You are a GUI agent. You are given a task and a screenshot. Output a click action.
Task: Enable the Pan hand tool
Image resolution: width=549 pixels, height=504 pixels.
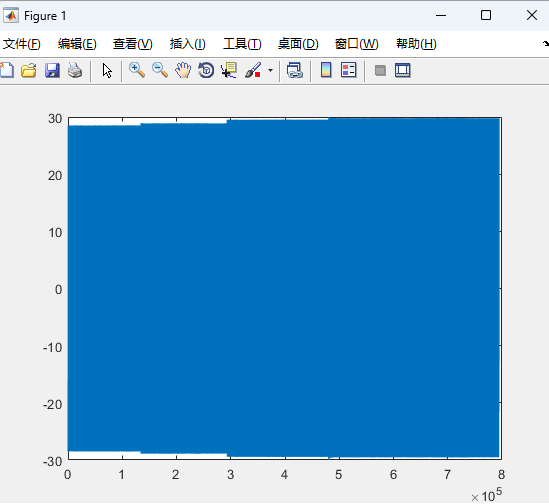(x=183, y=70)
